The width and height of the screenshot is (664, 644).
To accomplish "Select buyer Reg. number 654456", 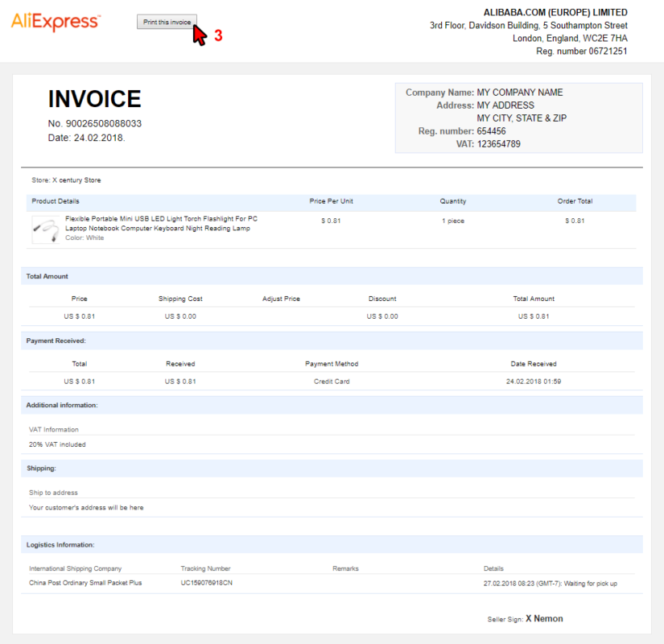I will tap(491, 131).
